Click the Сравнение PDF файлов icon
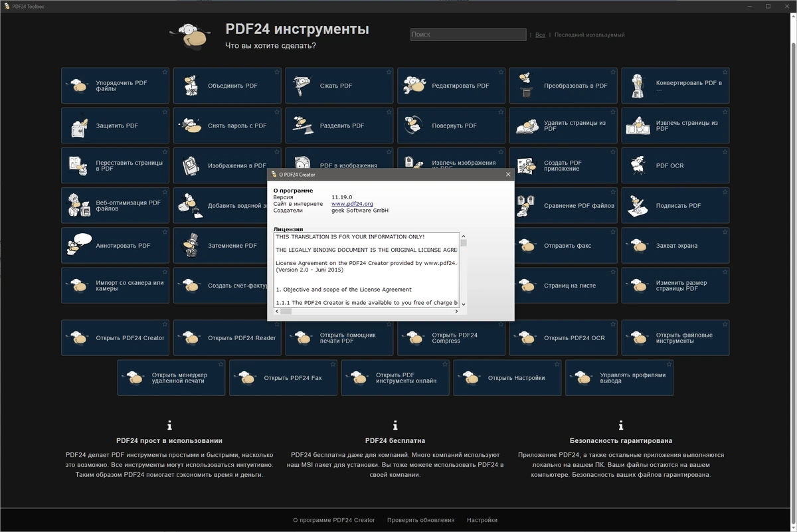This screenshot has height=532, width=797. tap(527, 205)
